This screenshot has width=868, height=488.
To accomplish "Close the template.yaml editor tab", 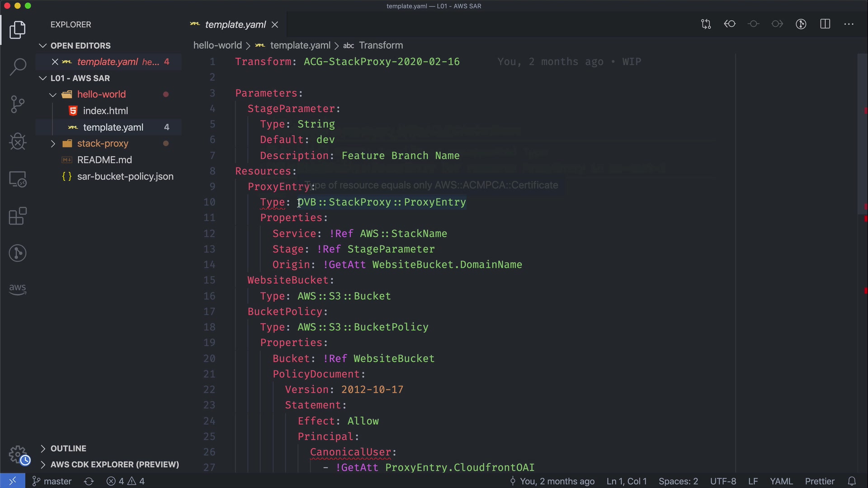I will pyautogui.click(x=275, y=25).
